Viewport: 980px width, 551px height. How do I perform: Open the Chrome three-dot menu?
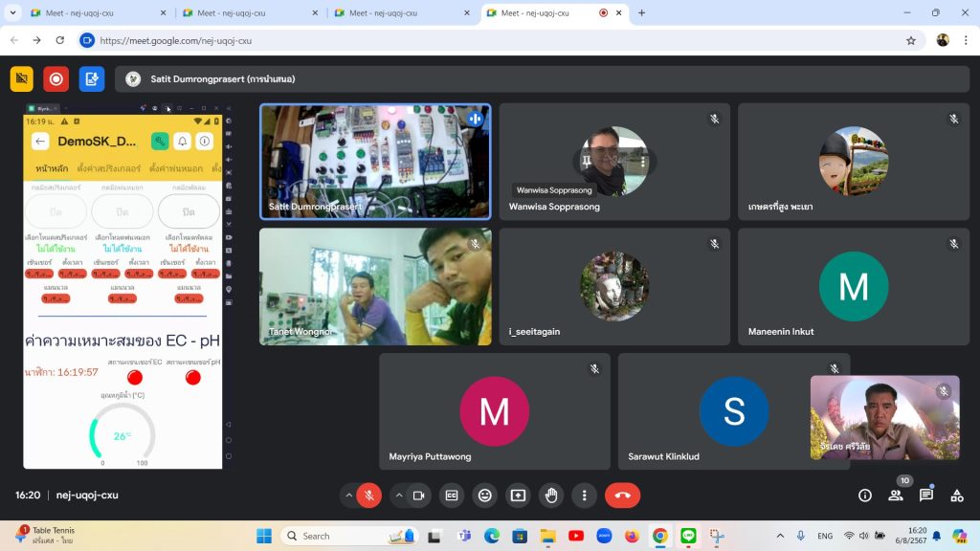[x=966, y=40]
